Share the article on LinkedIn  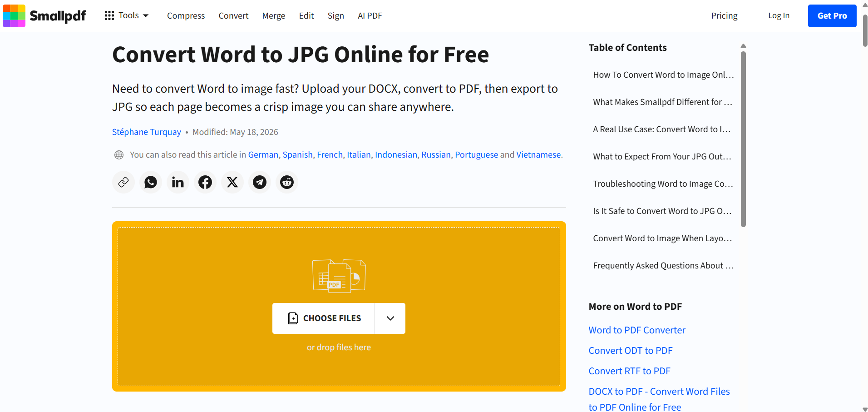pos(178,182)
